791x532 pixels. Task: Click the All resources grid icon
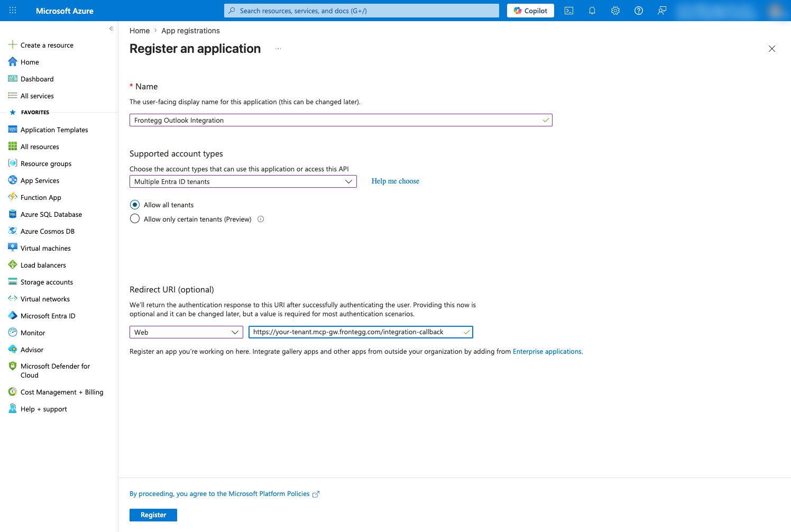click(13, 146)
